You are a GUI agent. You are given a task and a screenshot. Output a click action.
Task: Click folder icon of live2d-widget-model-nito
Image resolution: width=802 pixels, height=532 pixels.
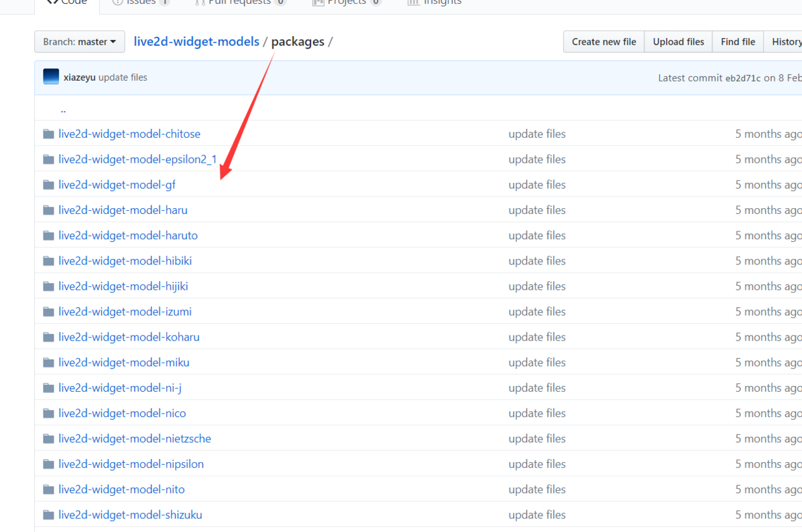(x=49, y=489)
